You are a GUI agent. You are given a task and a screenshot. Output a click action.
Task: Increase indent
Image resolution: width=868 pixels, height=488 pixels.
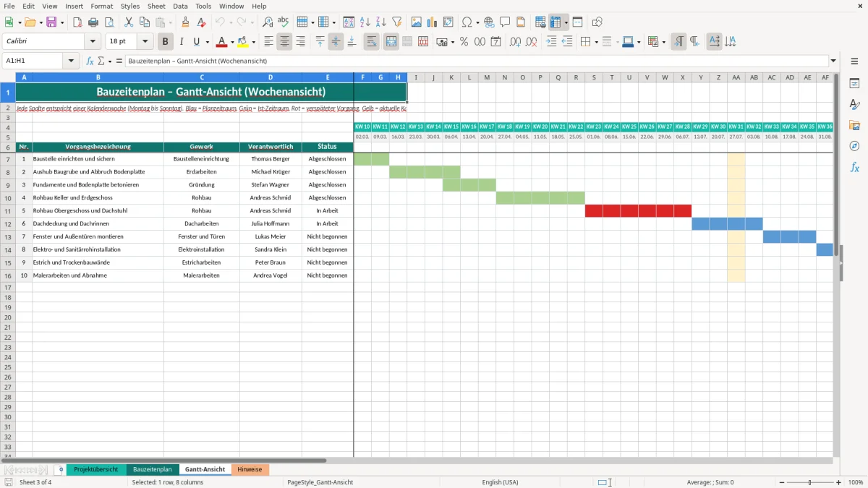coord(552,42)
